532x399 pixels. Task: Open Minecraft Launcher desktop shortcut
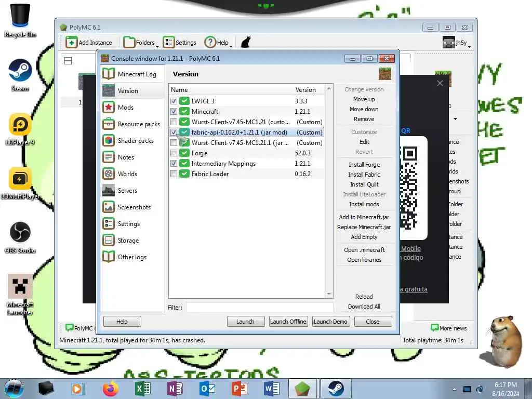point(20,295)
